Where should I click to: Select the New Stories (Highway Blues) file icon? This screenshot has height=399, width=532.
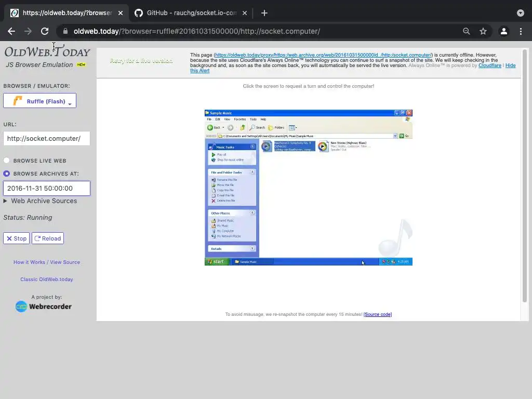point(323,146)
